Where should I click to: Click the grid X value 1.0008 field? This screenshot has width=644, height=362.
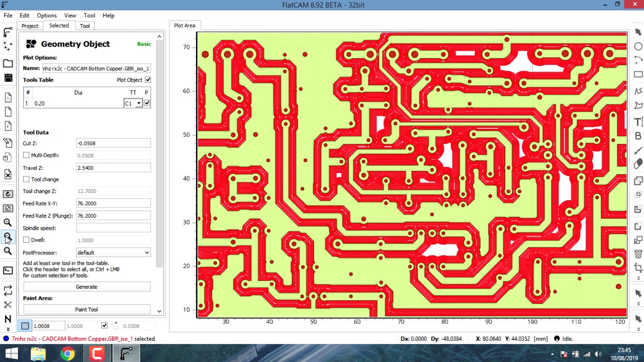[48, 326]
